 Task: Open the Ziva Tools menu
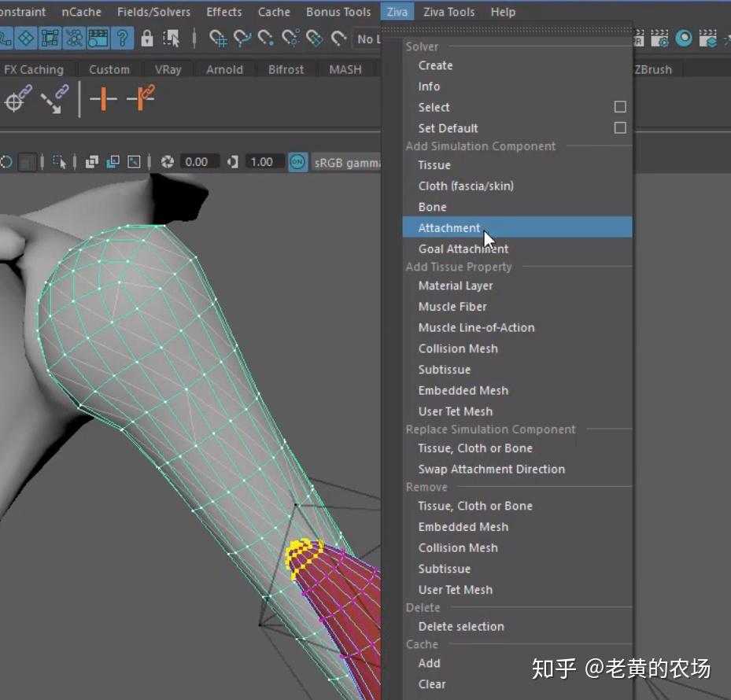coord(449,12)
